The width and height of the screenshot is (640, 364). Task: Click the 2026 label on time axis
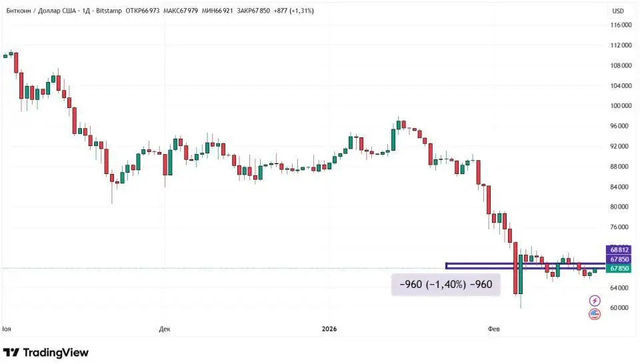pos(329,329)
